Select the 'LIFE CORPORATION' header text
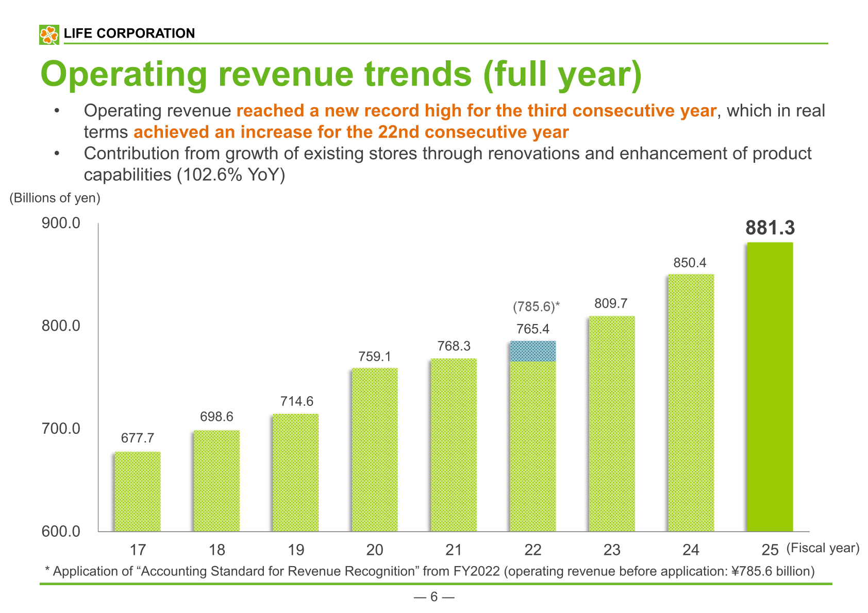The image size is (868, 613). (x=129, y=33)
